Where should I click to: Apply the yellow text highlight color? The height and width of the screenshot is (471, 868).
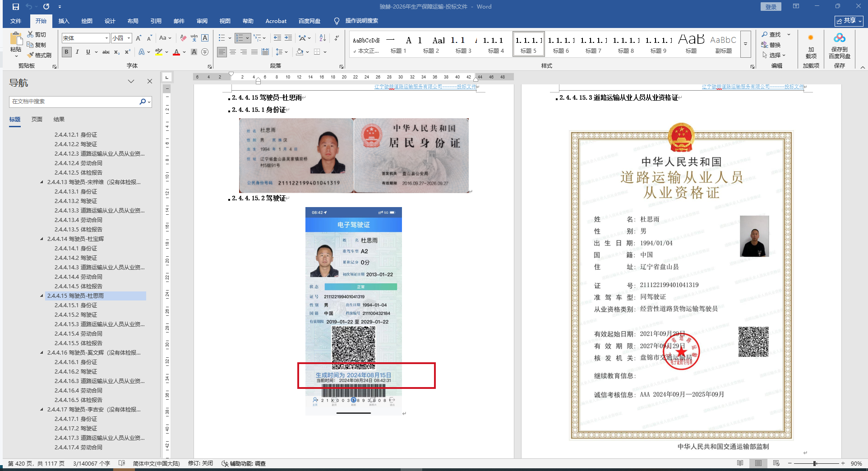[x=159, y=52]
